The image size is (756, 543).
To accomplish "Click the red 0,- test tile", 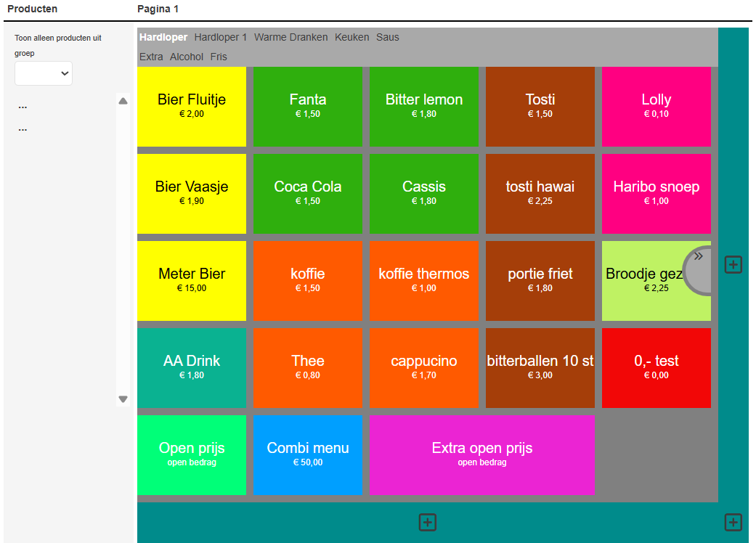I will [x=656, y=367].
